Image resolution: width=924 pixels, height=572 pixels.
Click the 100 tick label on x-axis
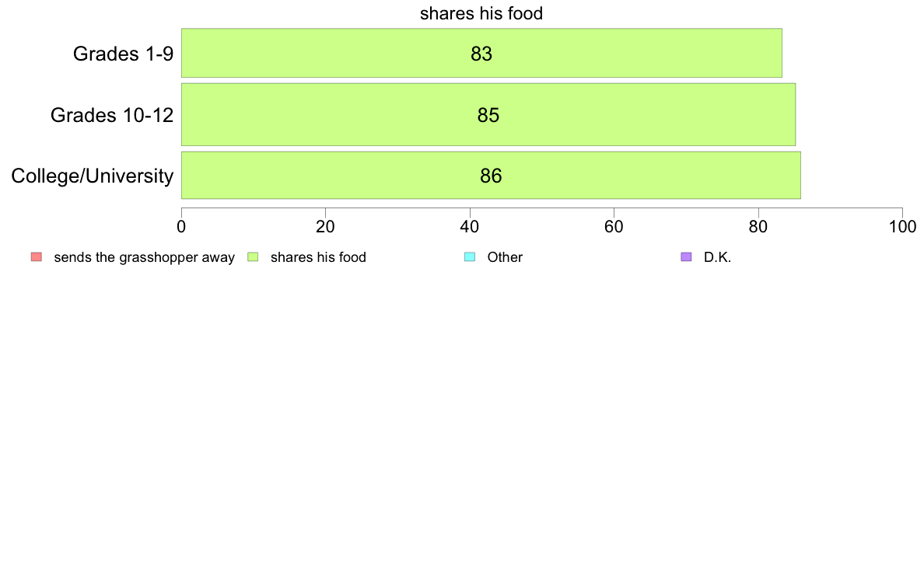tap(903, 227)
